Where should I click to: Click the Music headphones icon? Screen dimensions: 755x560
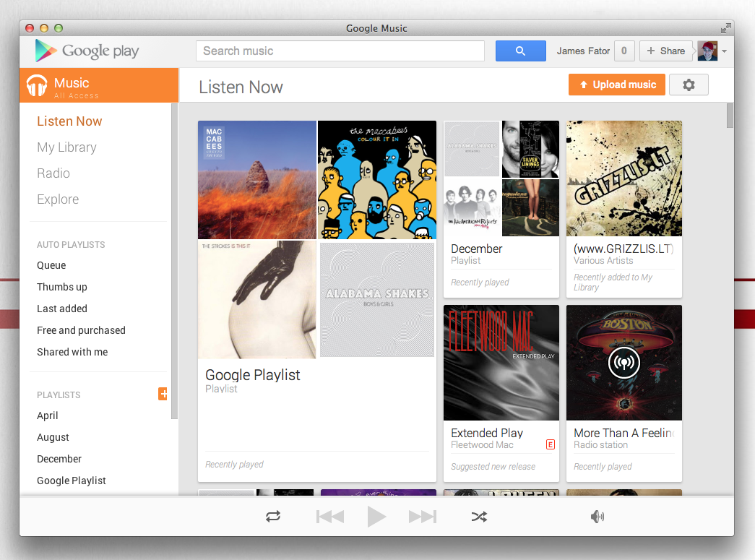click(37, 85)
